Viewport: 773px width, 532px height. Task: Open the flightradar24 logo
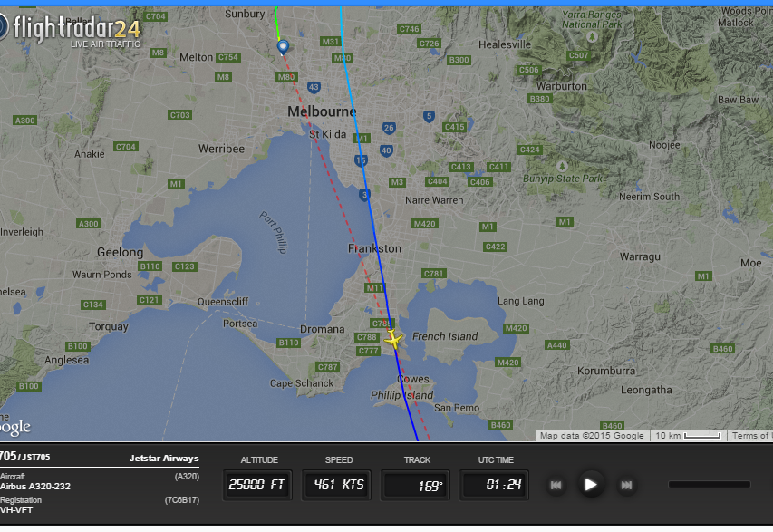tap(70, 29)
